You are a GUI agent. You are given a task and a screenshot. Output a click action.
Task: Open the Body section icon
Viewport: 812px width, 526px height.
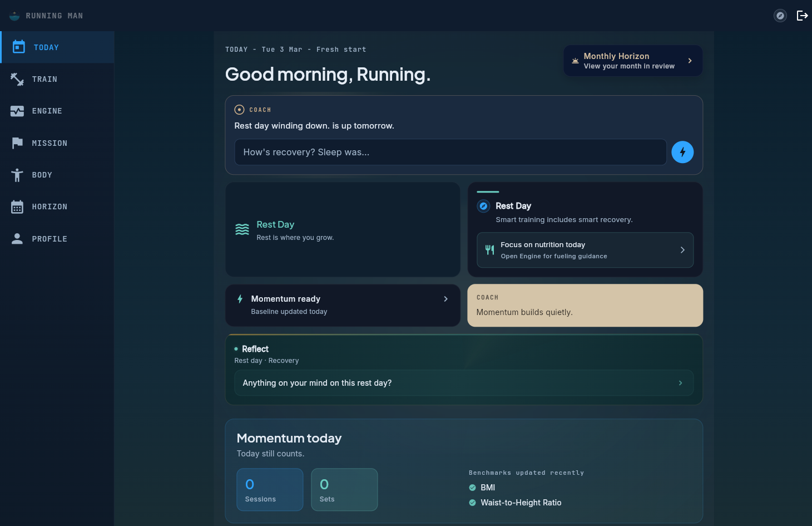click(x=17, y=175)
